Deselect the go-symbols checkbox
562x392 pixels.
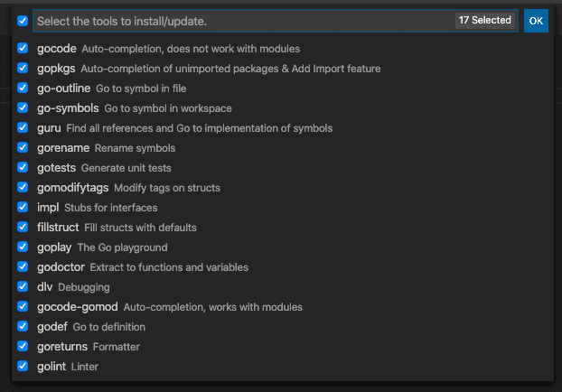coord(23,108)
